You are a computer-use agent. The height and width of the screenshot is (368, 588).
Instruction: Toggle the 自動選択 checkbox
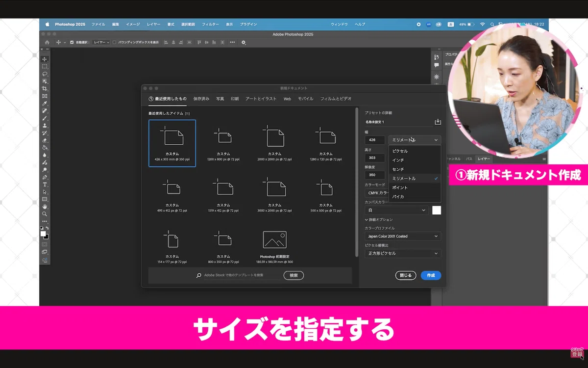72,42
